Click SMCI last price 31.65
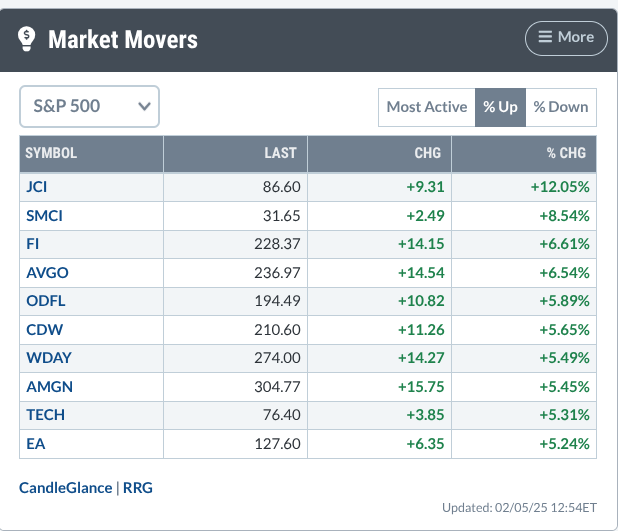Image resolution: width=618 pixels, height=531 pixels. point(281,216)
